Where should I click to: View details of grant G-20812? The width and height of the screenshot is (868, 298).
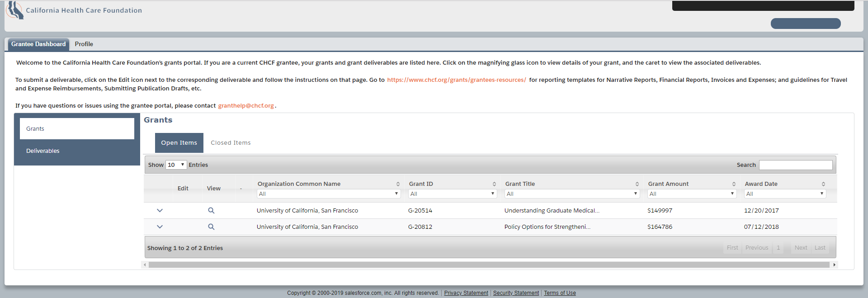tap(211, 227)
